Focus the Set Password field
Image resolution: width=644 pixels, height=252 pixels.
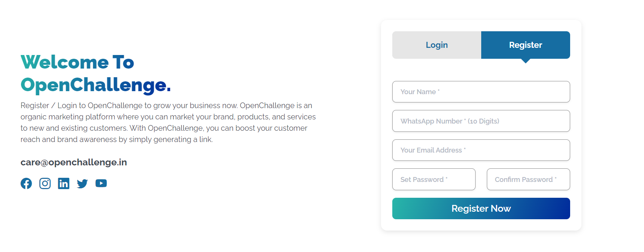click(x=434, y=179)
